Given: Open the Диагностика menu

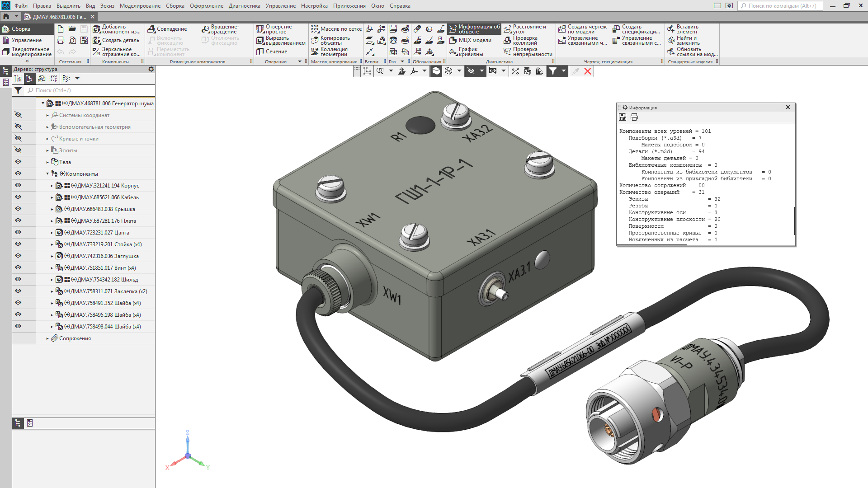Looking at the screenshot, I should click(x=245, y=6).
